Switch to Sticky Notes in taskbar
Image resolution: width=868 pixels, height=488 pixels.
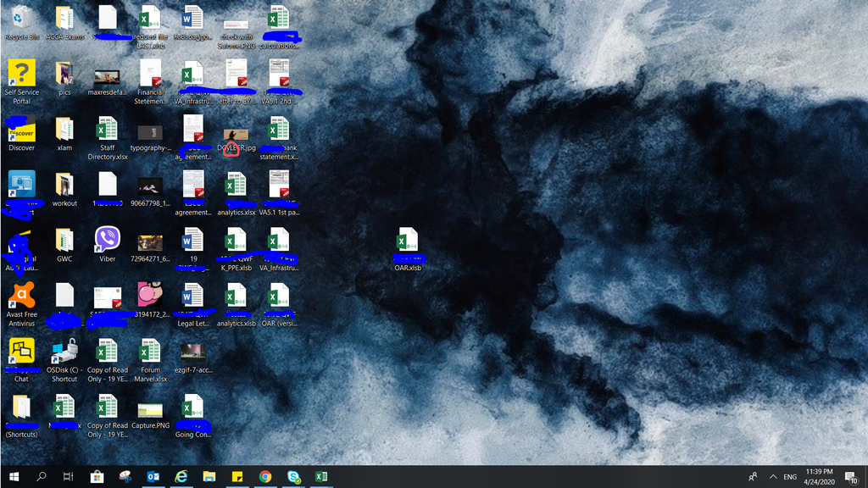coord(237,476)
